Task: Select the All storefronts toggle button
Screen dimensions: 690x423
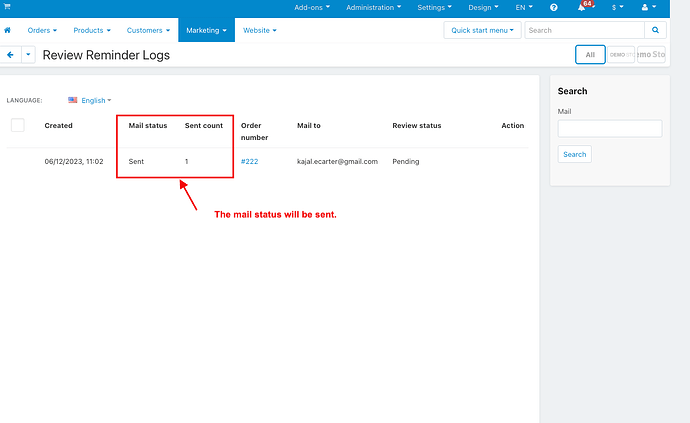Action: [x=590, y=55]
